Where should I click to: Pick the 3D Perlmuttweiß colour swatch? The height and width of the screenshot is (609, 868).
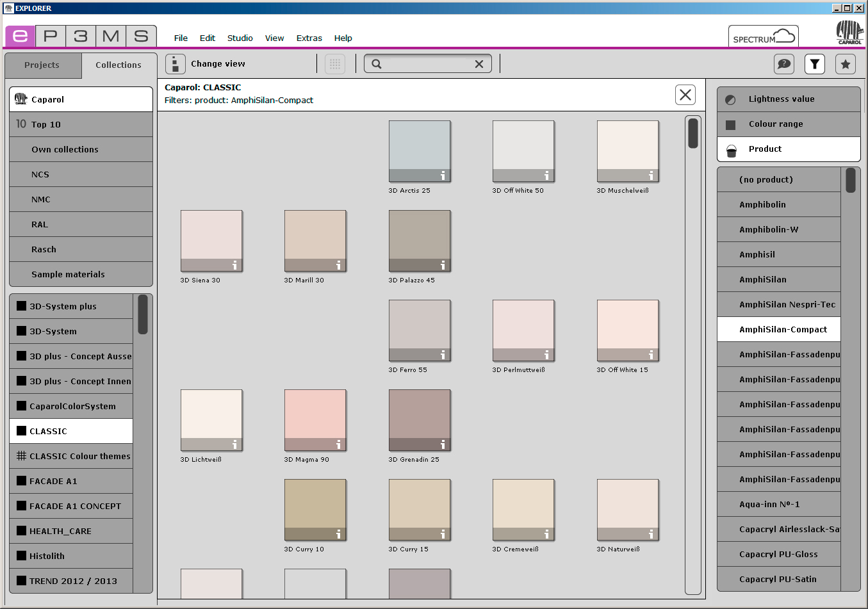coord(523,330)
